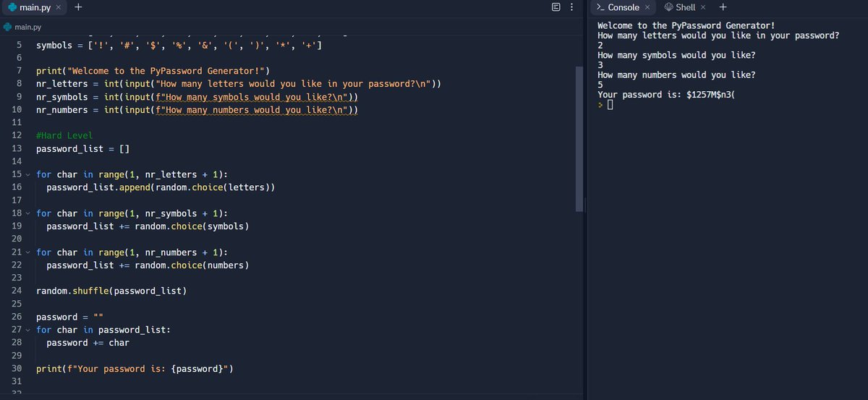Add a new pane tab beside Shell
Viewport: 868px width, 400px height.
[723, 7]
